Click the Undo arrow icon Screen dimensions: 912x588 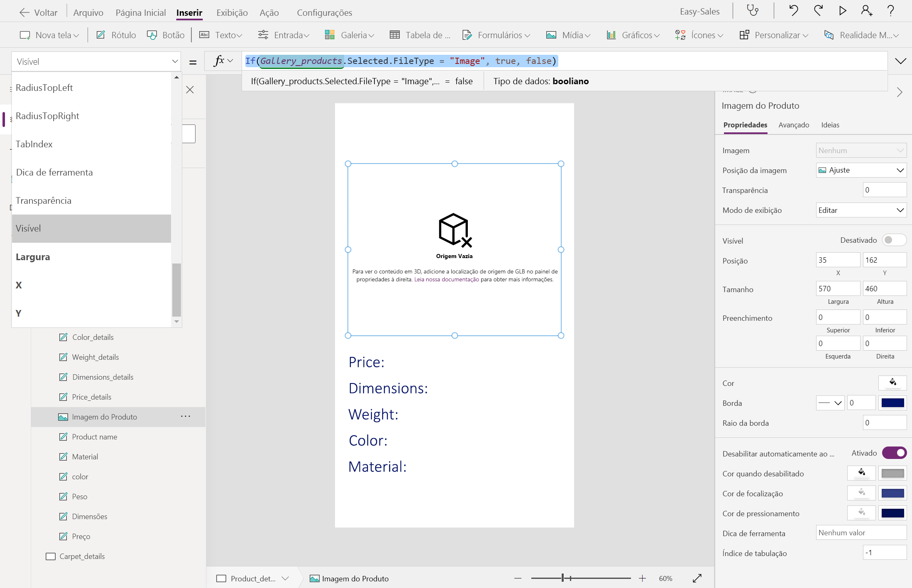tap(793, 10)
